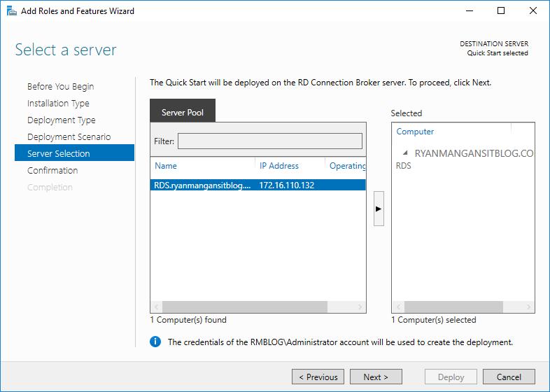Click the blue information icon
Screen dimensions: 550x392
pyautogui.click(x=155, y=342)
